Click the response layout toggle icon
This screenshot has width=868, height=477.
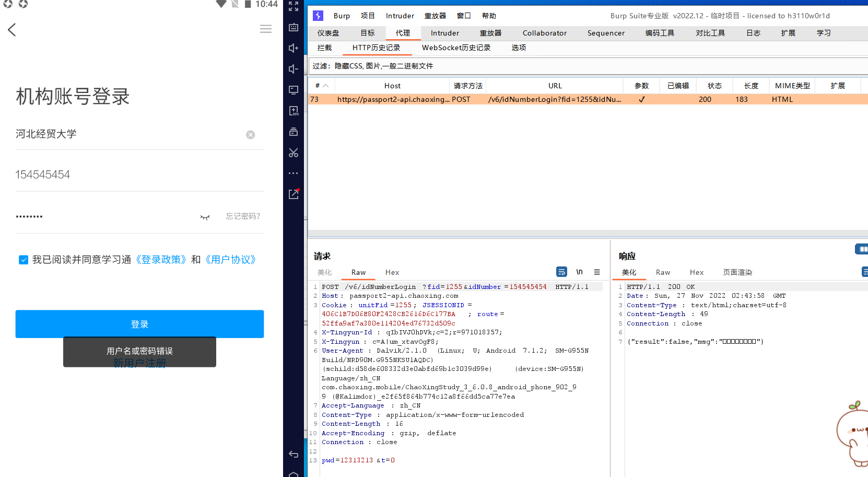(x=862, y=249)
